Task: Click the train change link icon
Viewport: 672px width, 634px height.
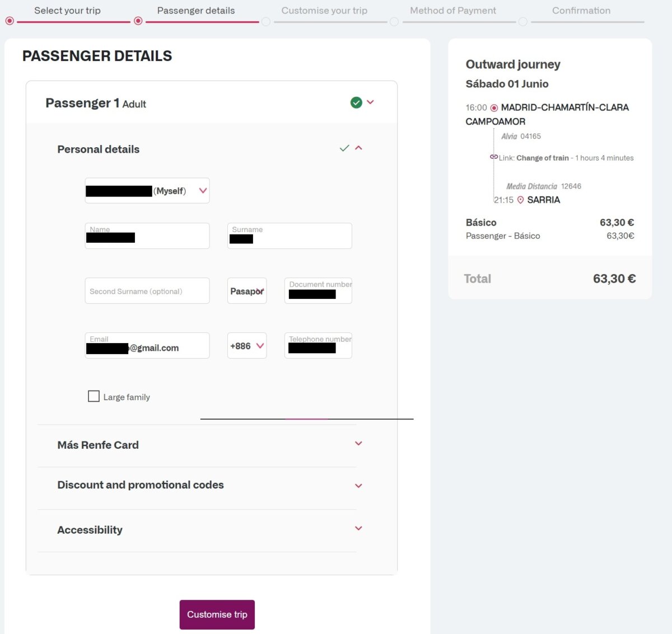Action: coord(493,157)
